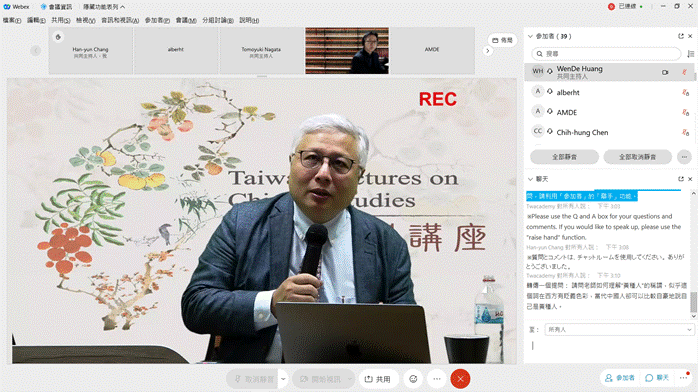This screenshot has width=698, height=392.
Task: Collapse the 聊天 chat panel
Action: click(x=530, y=179)
